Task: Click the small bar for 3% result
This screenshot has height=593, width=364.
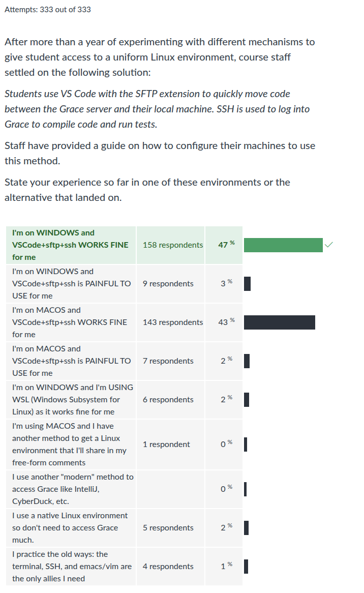Action: coord(247,284)
